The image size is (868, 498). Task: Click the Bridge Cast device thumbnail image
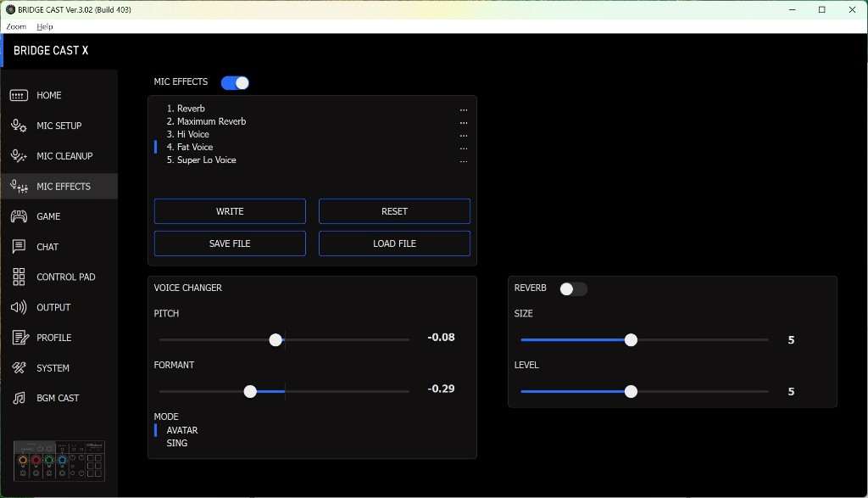click(59, 462)
